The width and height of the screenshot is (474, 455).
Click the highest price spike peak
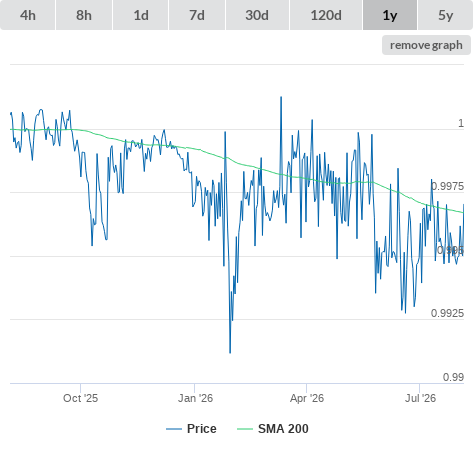coord(281,97)
